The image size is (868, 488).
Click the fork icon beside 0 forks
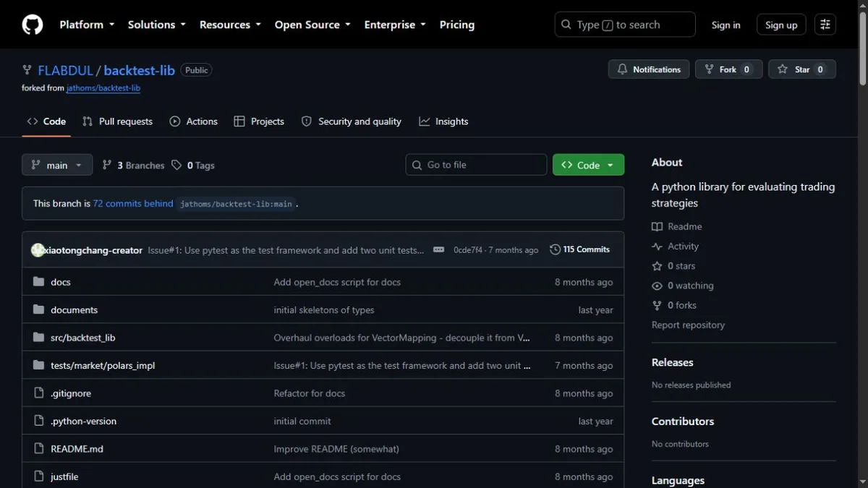(x=657, y=305)
